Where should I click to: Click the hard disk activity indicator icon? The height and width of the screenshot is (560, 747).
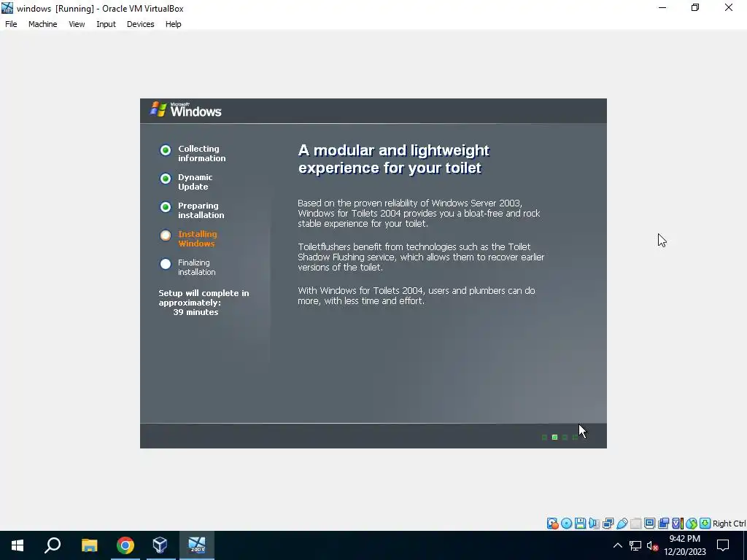click(553, 524)
